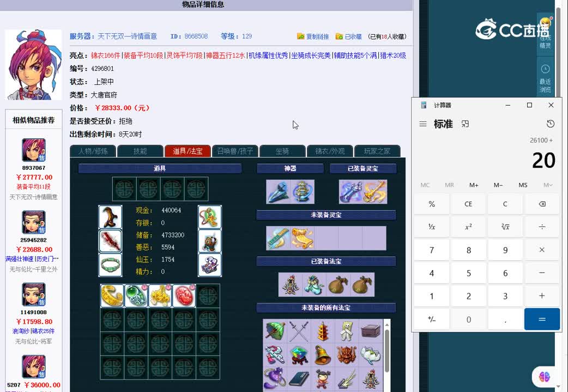Click the equipped green belt icon
This screenshot has height=392, width=568.
[x=110, y=265]
